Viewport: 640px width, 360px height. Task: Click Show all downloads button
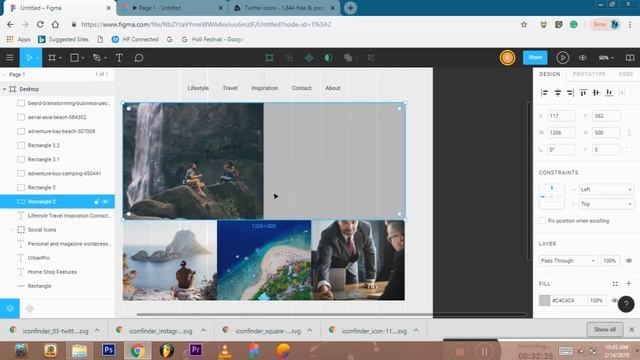(604, 329)
